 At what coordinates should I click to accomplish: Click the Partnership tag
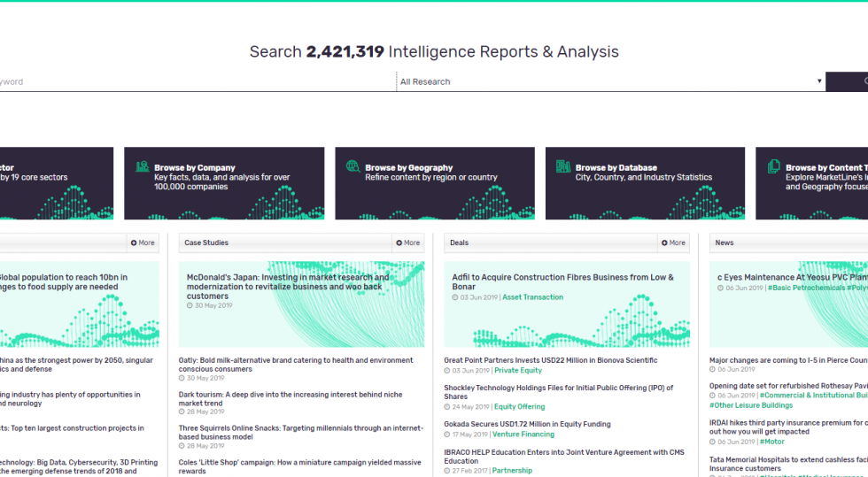coord(512,471)
